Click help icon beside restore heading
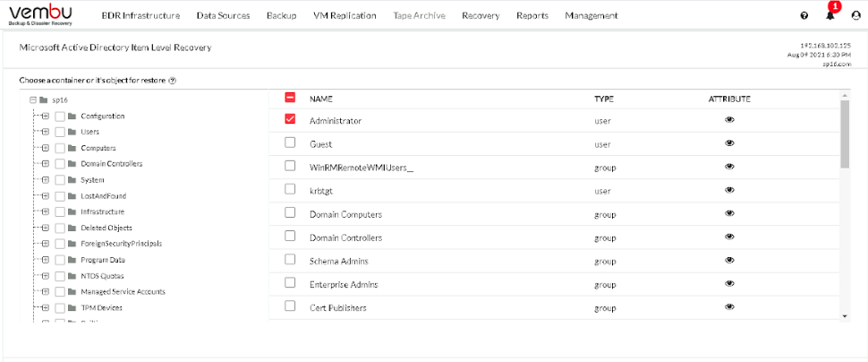The height and width of the screenshot is (362, 868). [172, 81]
